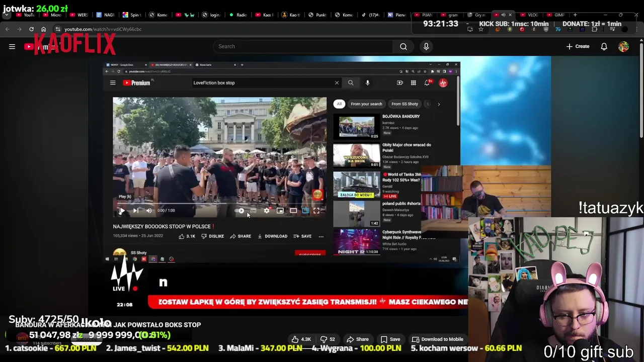Screen dimensions: 644x362
Task: Open inner YouTube notifications bell with 9+
Action: pos(427,82)
